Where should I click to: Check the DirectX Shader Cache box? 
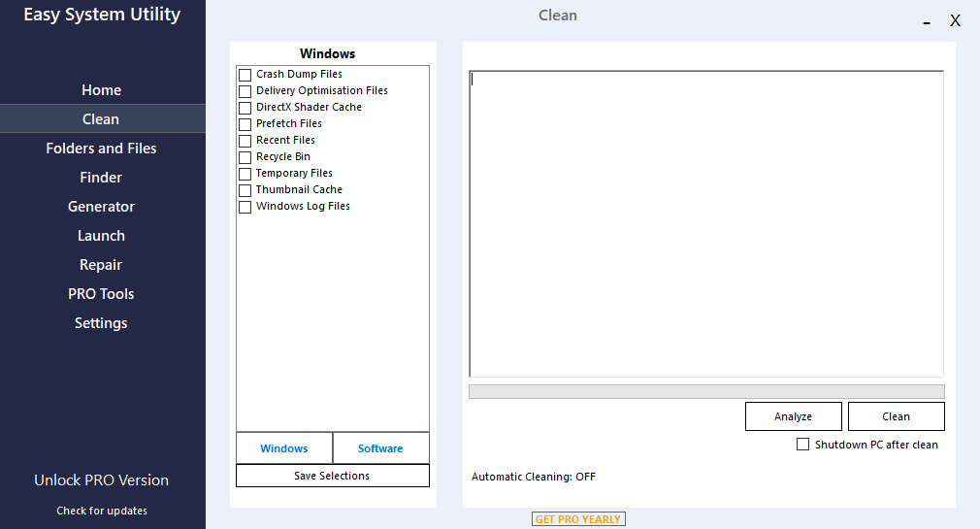245,108
